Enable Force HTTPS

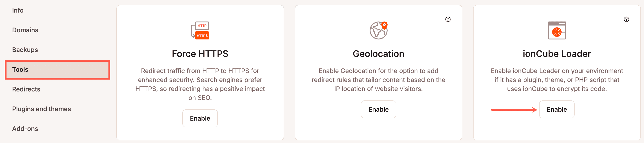coord(200,118)
